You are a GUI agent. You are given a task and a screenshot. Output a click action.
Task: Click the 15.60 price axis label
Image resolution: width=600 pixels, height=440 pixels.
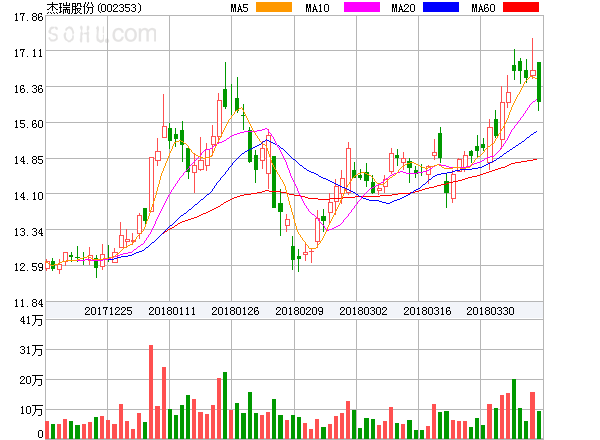[x=29, y=124]
